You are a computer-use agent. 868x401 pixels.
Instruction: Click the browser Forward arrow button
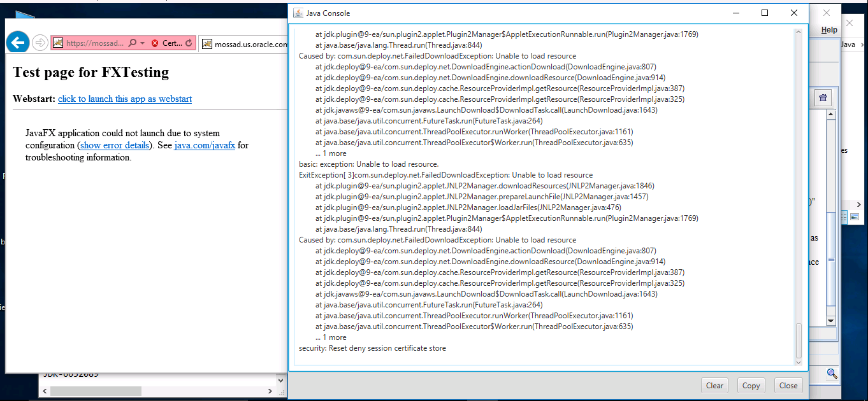coord(40,43)
